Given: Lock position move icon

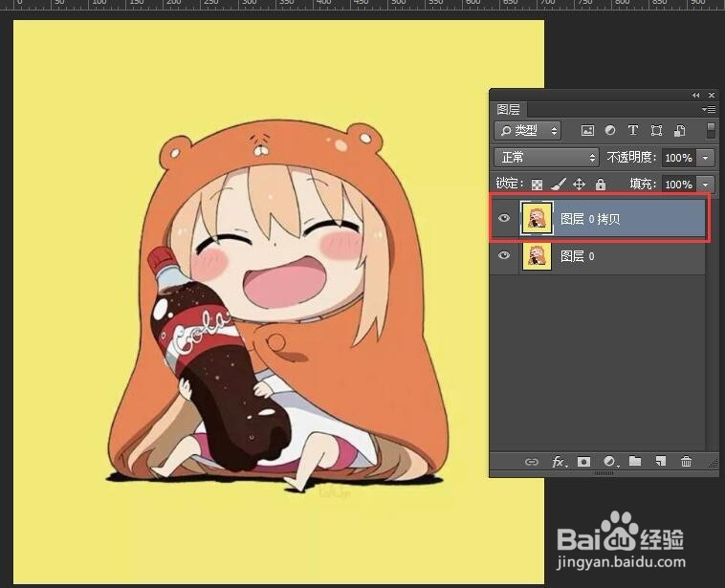Looking at the screenshot, I should [x=579, y=184].
